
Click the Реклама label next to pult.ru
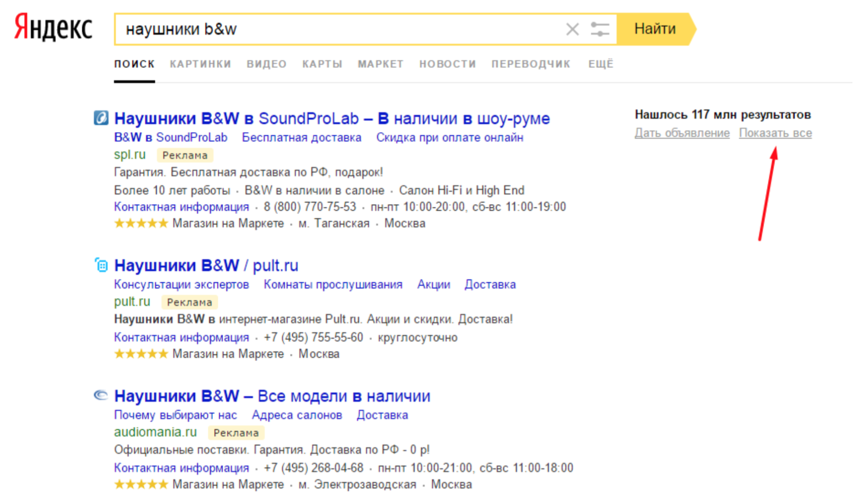click(189, 302)
